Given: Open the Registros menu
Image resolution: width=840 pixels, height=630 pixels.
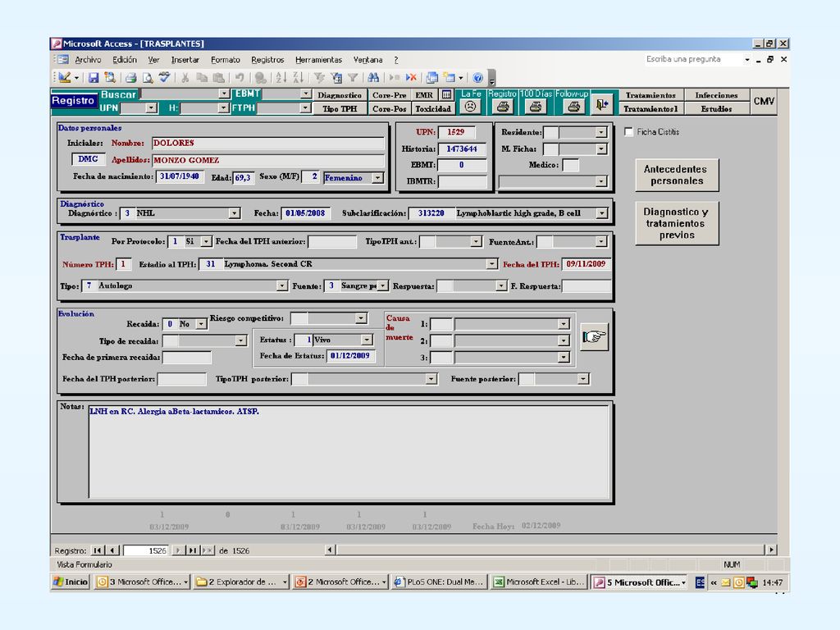Looking at the screenshot, I should [x=267, y=60].
